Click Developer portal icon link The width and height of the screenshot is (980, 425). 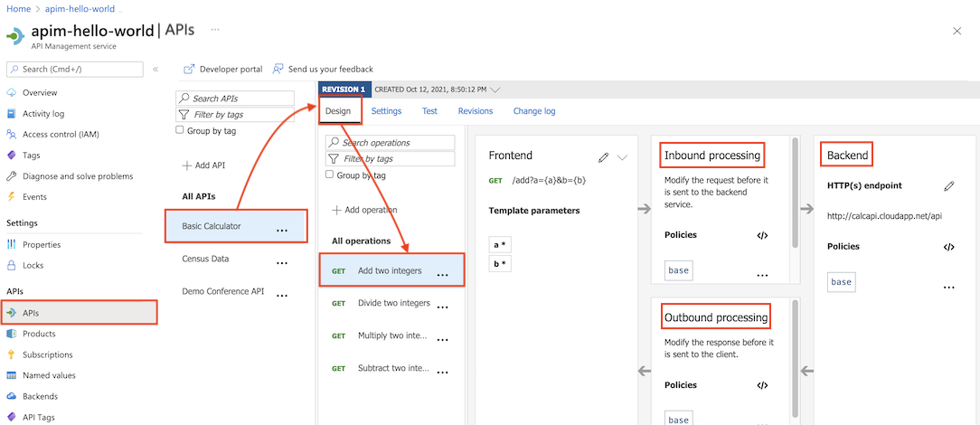[x=223, y=69]
